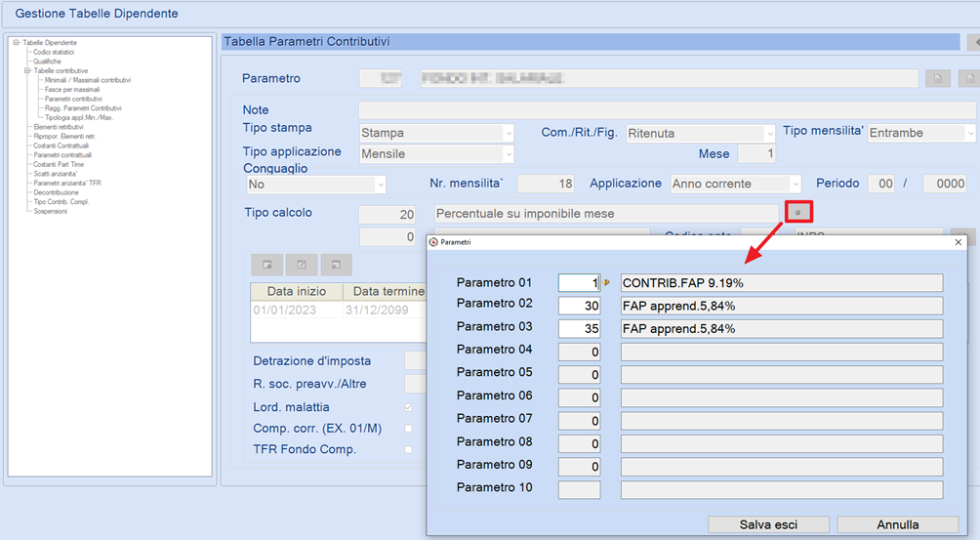Click lookup icon next to Parametro 01
This screenshot has height=540, width=980.
(x=605, y=282)
